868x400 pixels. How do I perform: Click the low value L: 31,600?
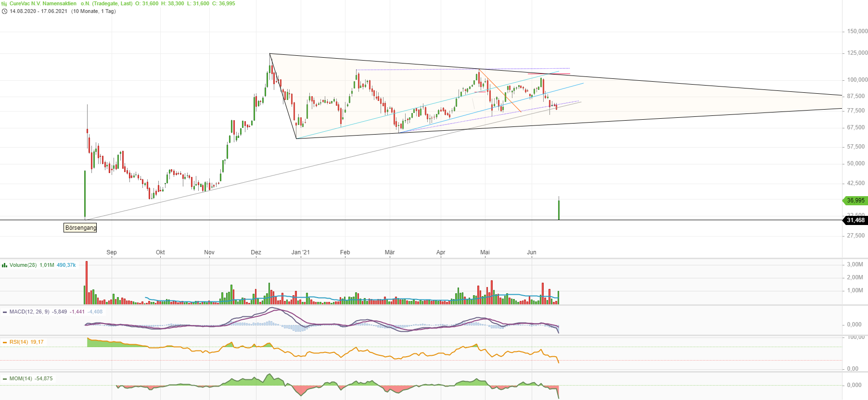pyautogui.click(x=198, y=3)
